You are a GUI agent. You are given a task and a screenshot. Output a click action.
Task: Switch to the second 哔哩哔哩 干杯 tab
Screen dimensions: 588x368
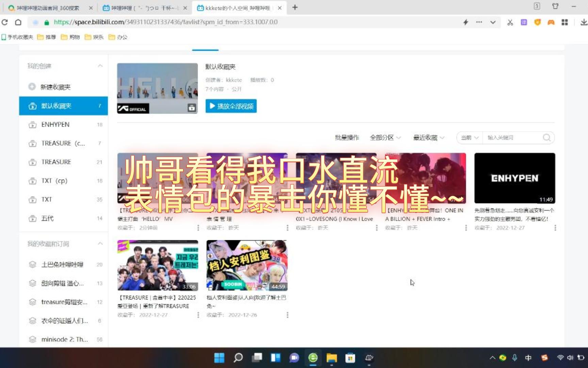coord(145,7)
